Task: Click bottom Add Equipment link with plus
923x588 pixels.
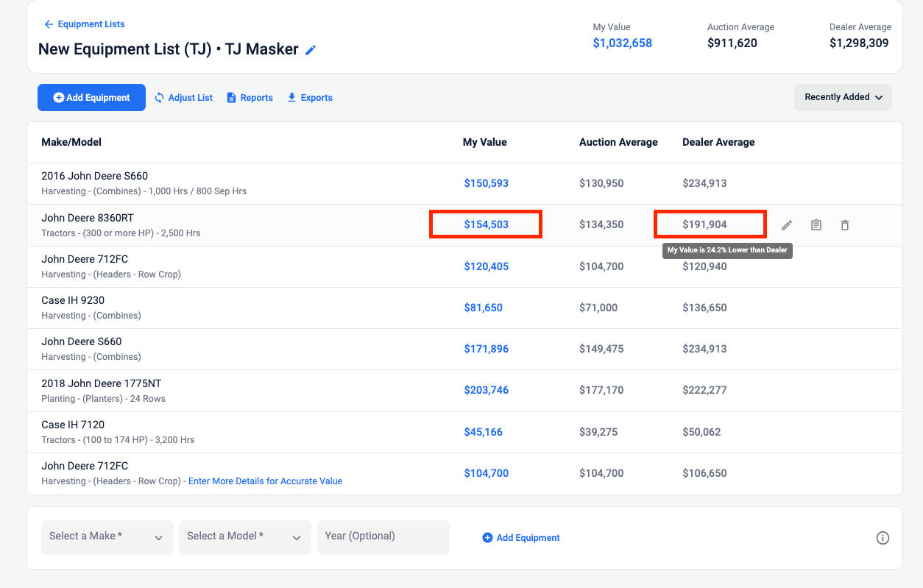Action: click(521, 538)
